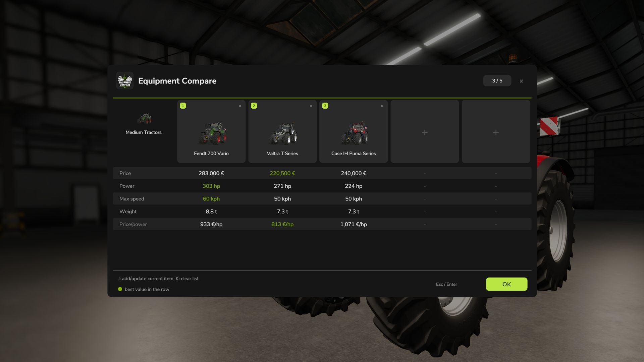Screen dimensions: 644x362
Task: Add equipment in fifth empty slot
Action: 496,131
